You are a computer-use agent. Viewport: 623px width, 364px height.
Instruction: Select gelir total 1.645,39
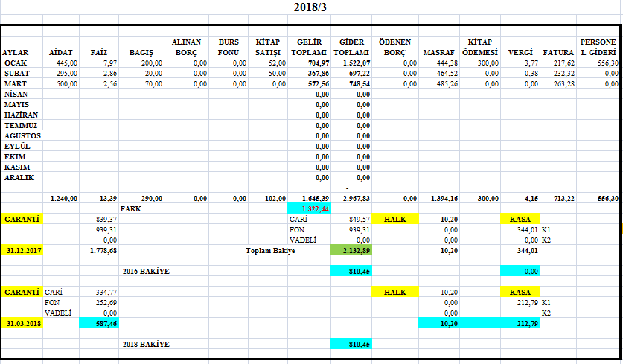(315, 198)
